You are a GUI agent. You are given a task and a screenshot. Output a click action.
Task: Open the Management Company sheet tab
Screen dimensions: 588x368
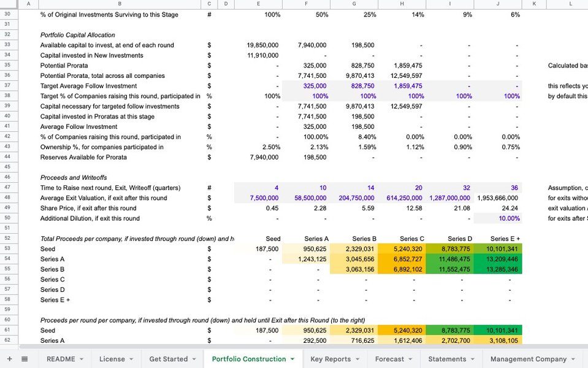[x=529, y=359]
